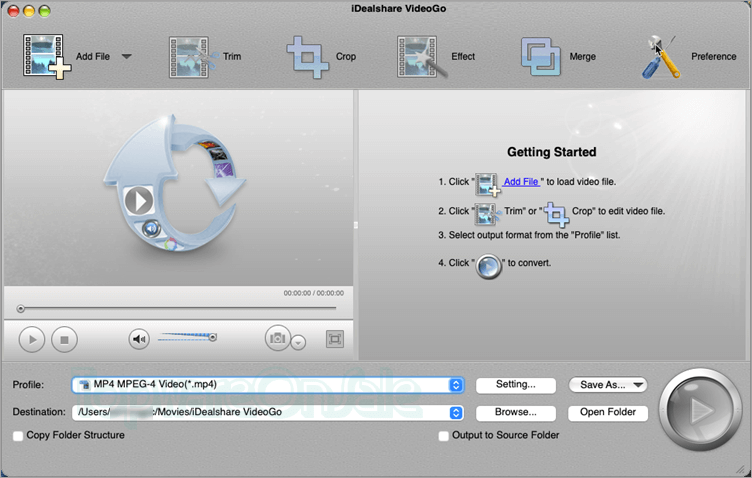
Task: Click the play icon in preview logo
Action: click(139, 200)
